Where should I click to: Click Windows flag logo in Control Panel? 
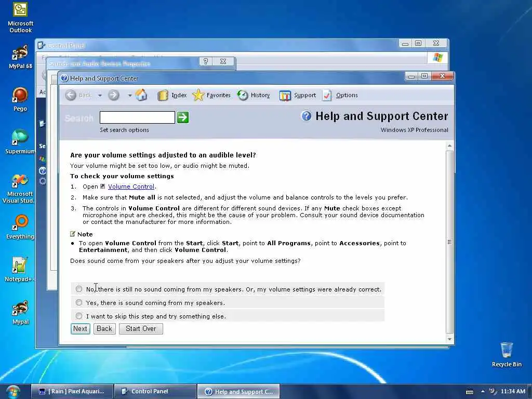437,57
